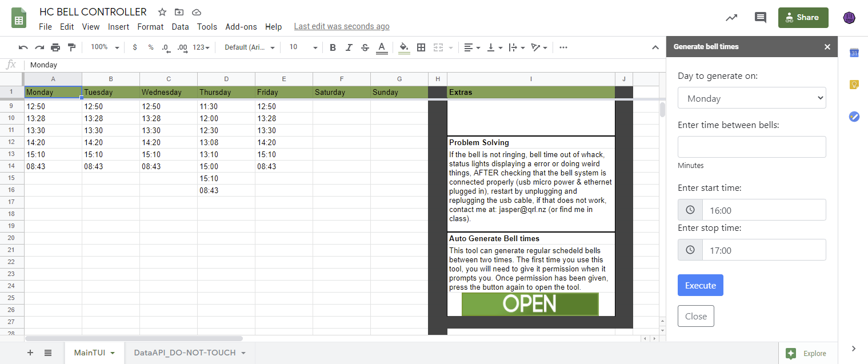Image resolution: width=868 pixels, height=364 pixels.
Task: Open the File menu
Action: (x=45, y=26)
